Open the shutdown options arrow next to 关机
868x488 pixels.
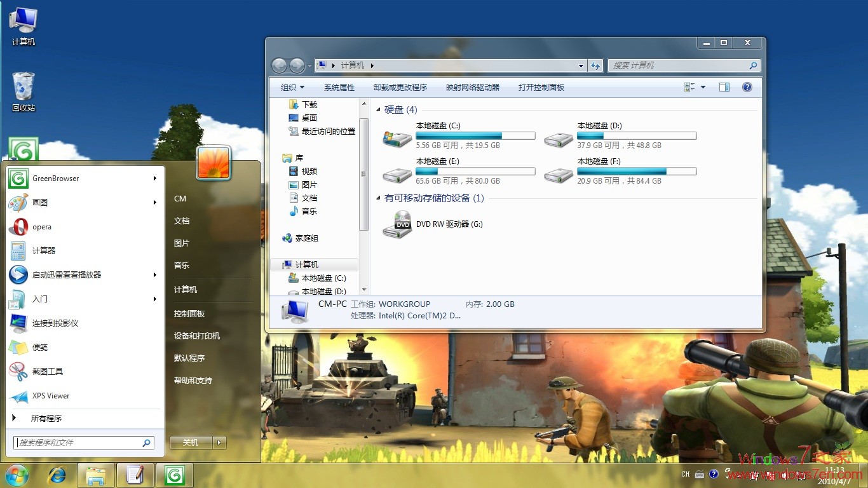point(219,443)
